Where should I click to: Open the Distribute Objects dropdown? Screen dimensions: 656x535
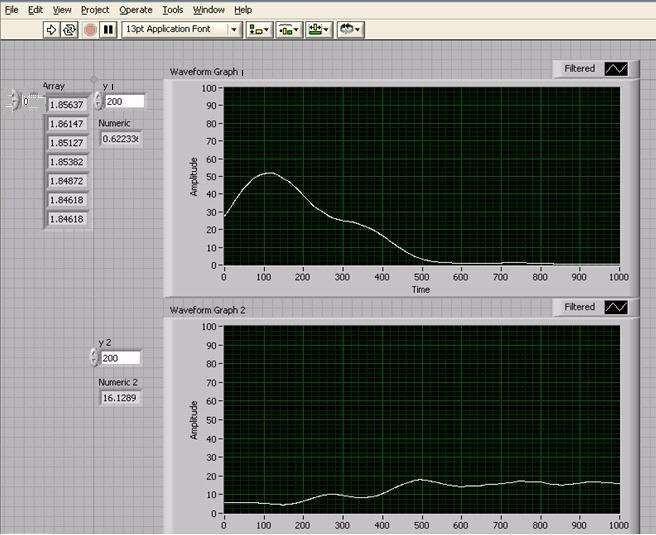click(x=289, y=30)
